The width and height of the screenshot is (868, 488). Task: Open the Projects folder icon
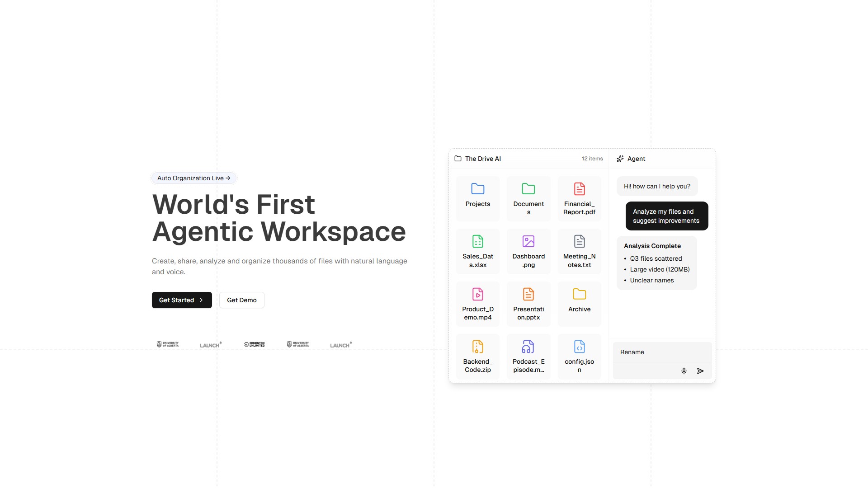point(478,189)
